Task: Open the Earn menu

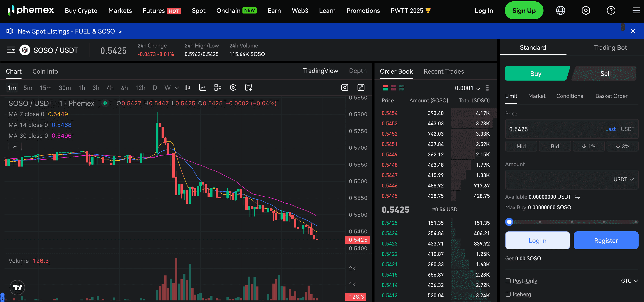Action: coord(274,11)
